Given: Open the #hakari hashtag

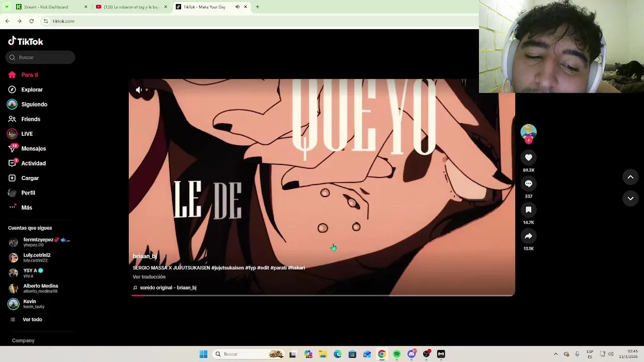Looking at the screenshot, I should [296, 268].
